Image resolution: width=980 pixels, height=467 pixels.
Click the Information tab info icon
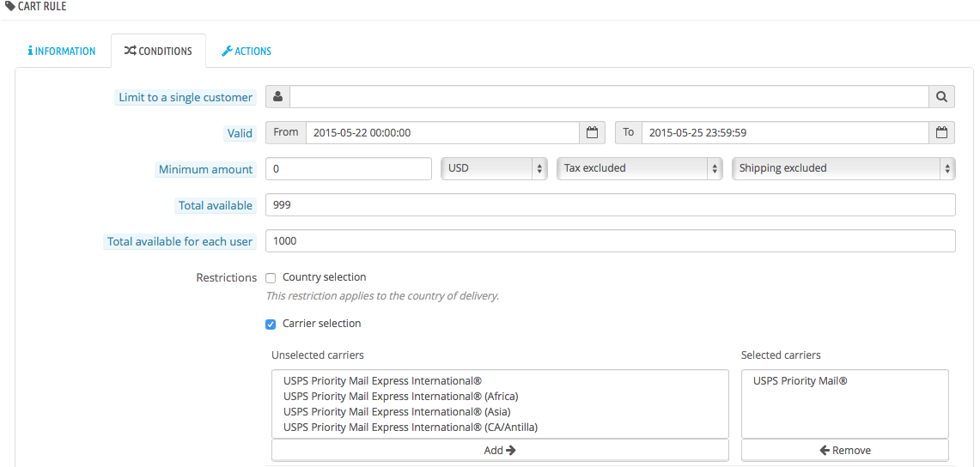coord(30,52)
